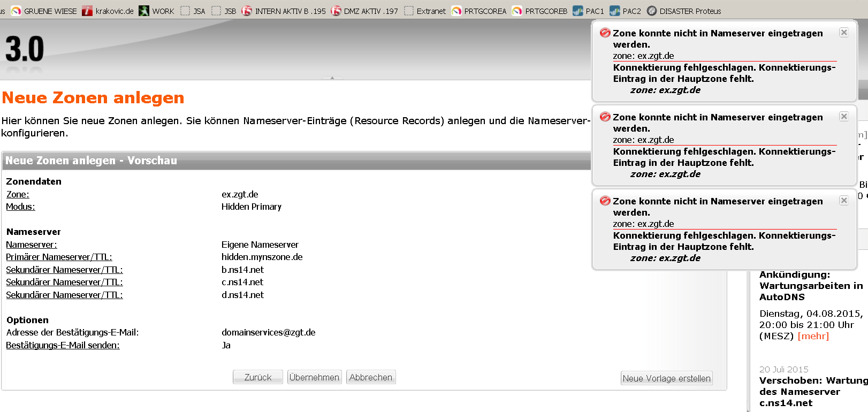Open the DMZ AKTIV .197 bookmark
Screen dimensions: 868x412
(364, 11)
